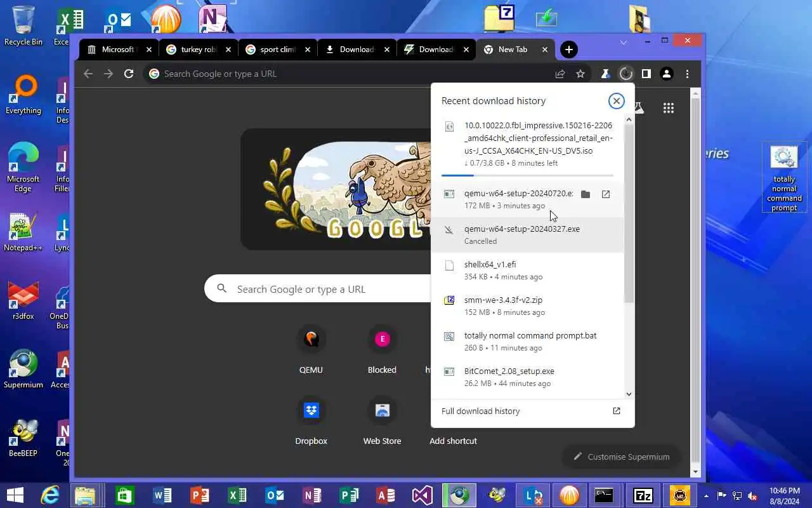Switch to the sport climbing search tab
This screenshot has height=508, width=812.
click(x=277, y=50)
